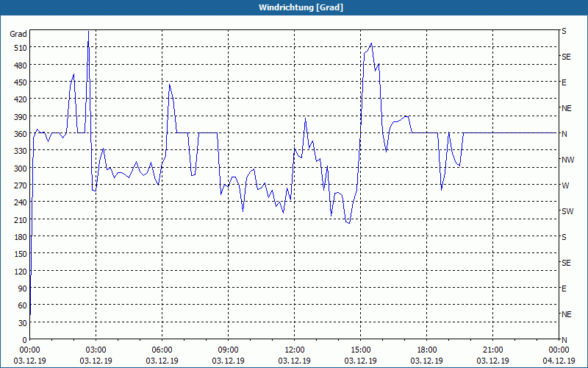The height and width of the screenshot is (368, 588).
Task: Select the 04.12.19 date label
Action: pyautogui.click(x=559, y=361)
